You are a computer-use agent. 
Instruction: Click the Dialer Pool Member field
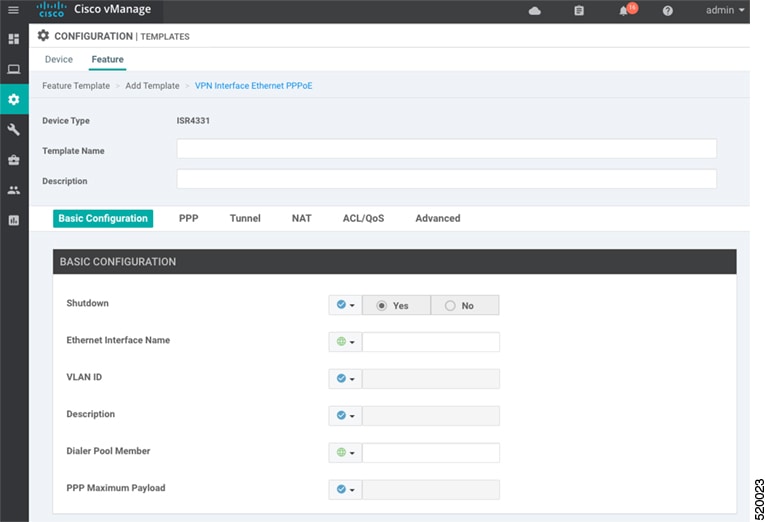431,453
